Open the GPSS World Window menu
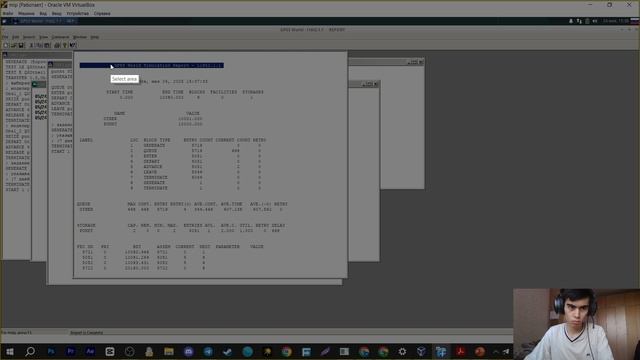The width and height of the screenshot is (640, 360). coord(80,37)
